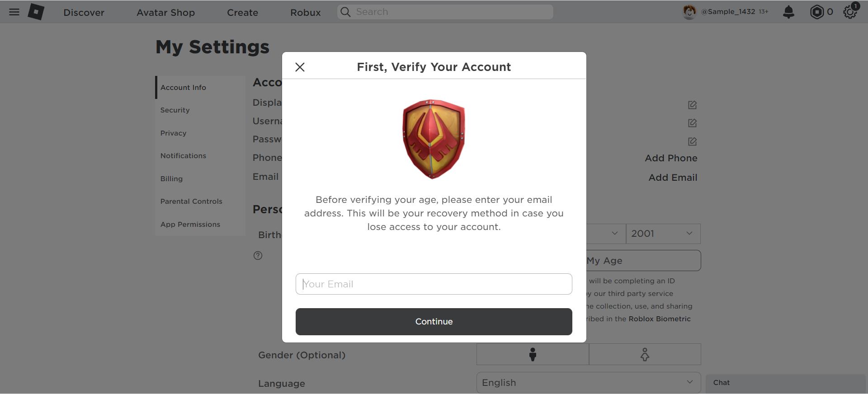Viewport: 868px width, 394px height.
Task: Focus the Your Email input field
Action: click(x=434, y=284)
